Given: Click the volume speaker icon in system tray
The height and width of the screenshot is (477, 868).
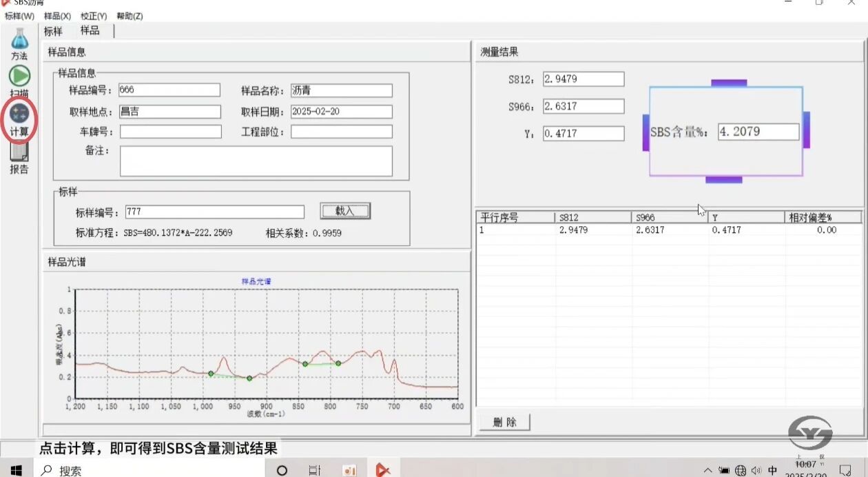Looking at the screenshot, I should pos(756,470).
